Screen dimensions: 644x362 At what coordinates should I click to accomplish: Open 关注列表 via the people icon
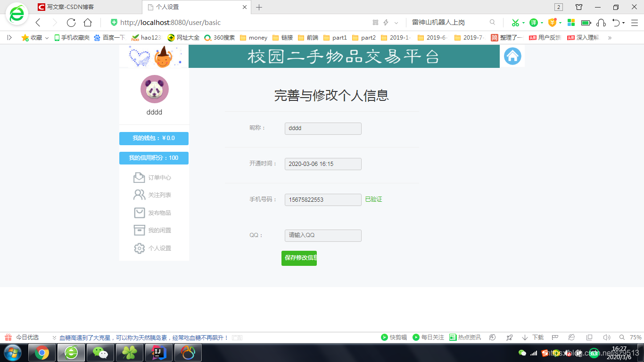coord(139,195)
